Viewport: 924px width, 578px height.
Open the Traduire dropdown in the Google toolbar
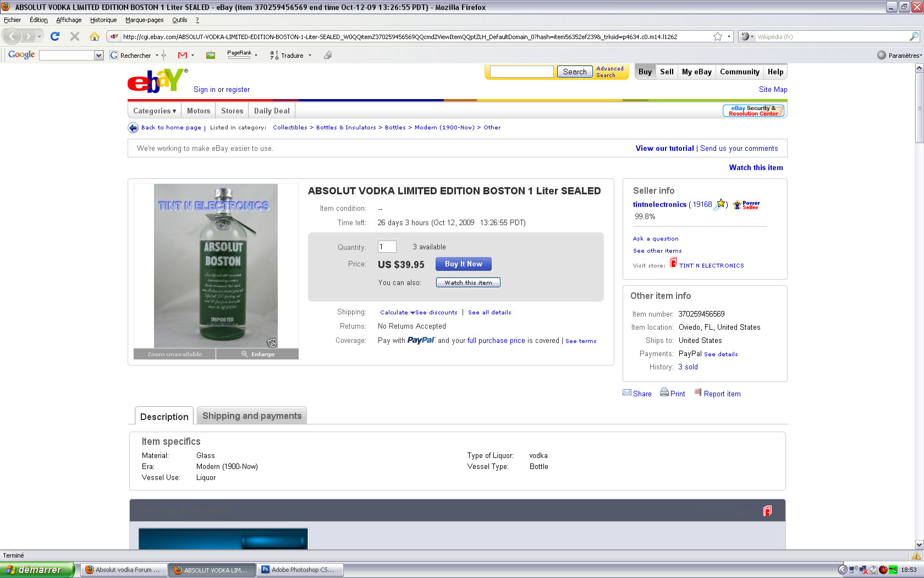click(x=310, y=55)
